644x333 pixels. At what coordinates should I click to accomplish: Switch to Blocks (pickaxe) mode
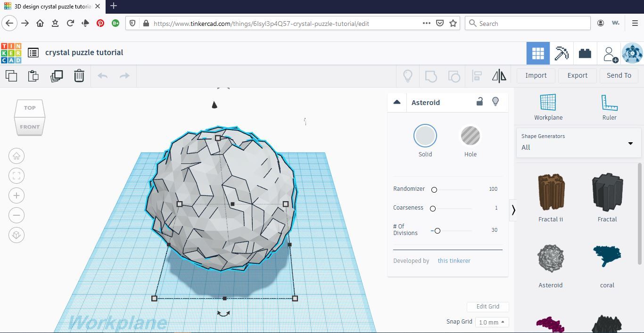point(561,53)
